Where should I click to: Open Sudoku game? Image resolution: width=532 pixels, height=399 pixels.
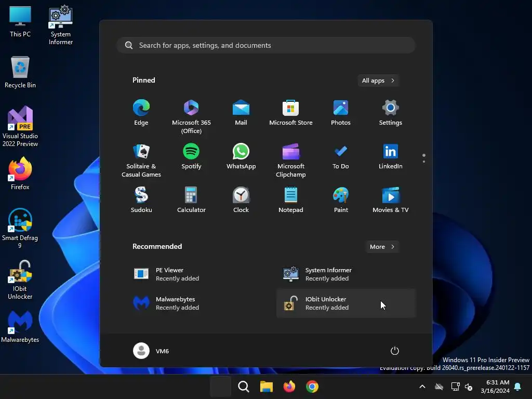[x=141, y=200]
